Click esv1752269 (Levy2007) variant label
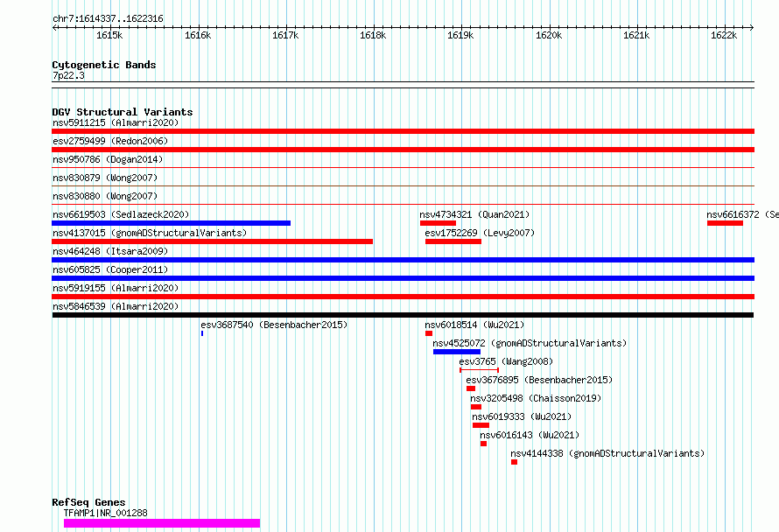The width and height of the screenshot is (779, 532). click(480, 233)
